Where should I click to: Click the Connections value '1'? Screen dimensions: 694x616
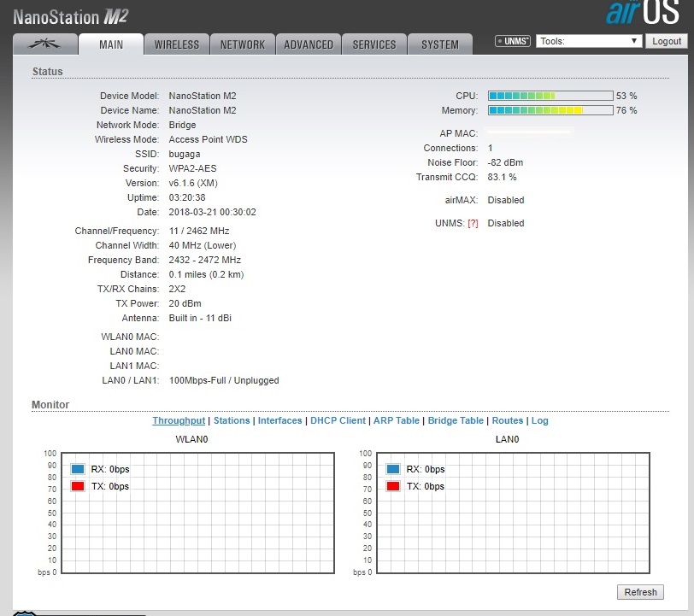(x=490, y=148)
